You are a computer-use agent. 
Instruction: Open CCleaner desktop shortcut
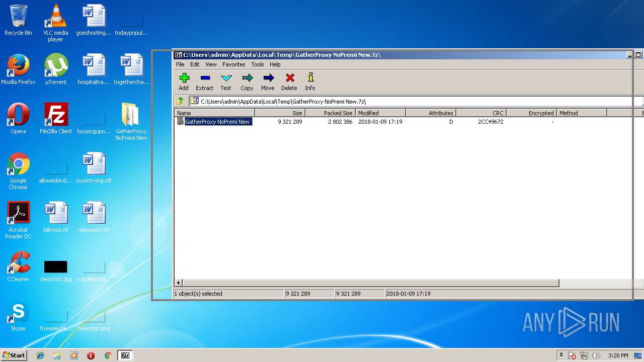tap(18, 266)
